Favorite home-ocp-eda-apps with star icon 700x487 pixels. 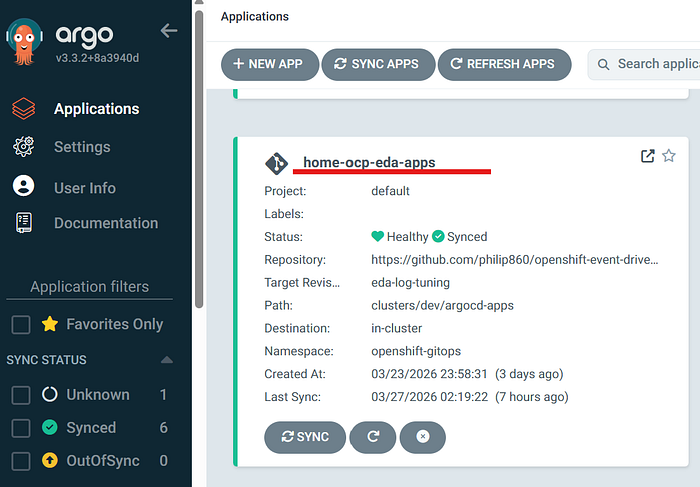(x=669, y=156)
